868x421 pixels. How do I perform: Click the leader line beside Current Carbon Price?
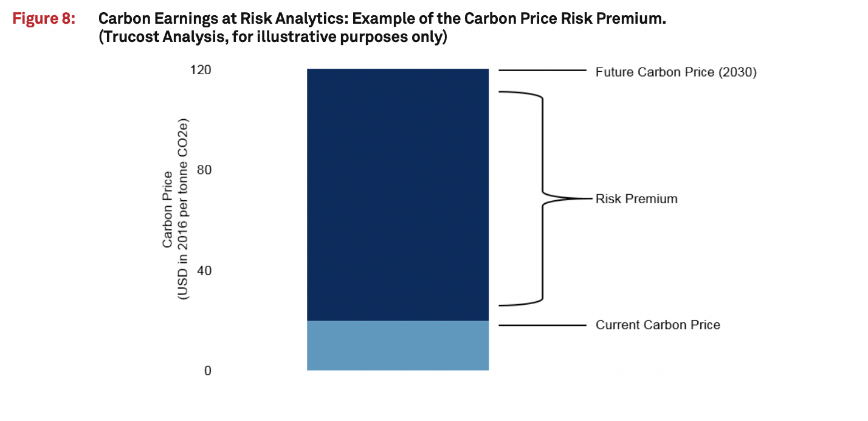pyautogui.click(x=542, y=325)
